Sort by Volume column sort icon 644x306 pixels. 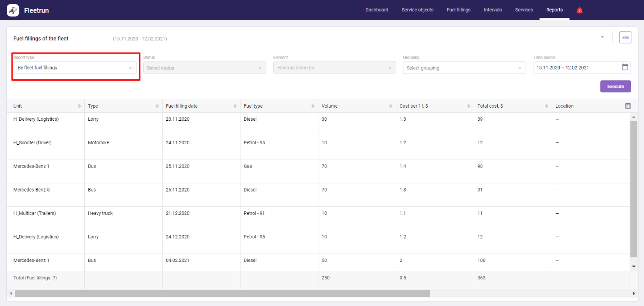pos(391,106)
